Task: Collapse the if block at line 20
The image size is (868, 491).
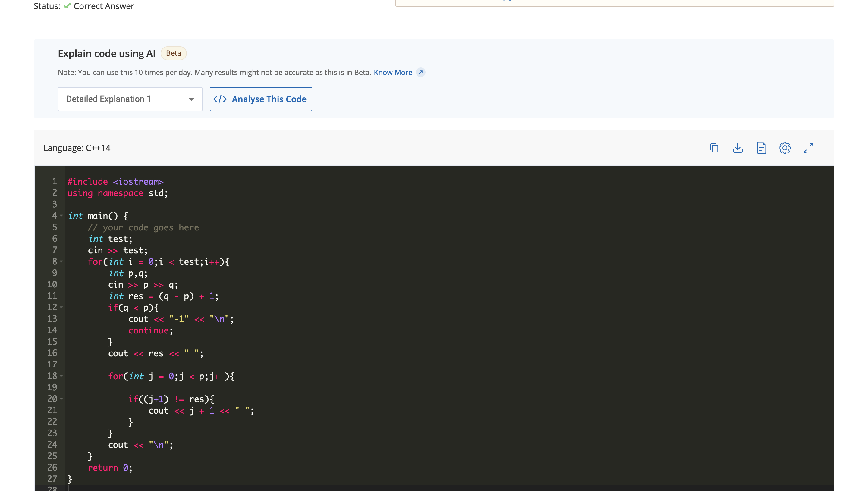Action: coord(61,399)
